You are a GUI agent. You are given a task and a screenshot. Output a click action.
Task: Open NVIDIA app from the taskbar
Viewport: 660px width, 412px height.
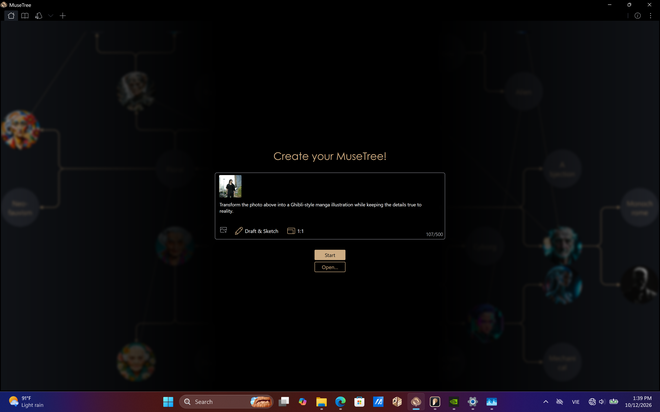coord(454,401)
